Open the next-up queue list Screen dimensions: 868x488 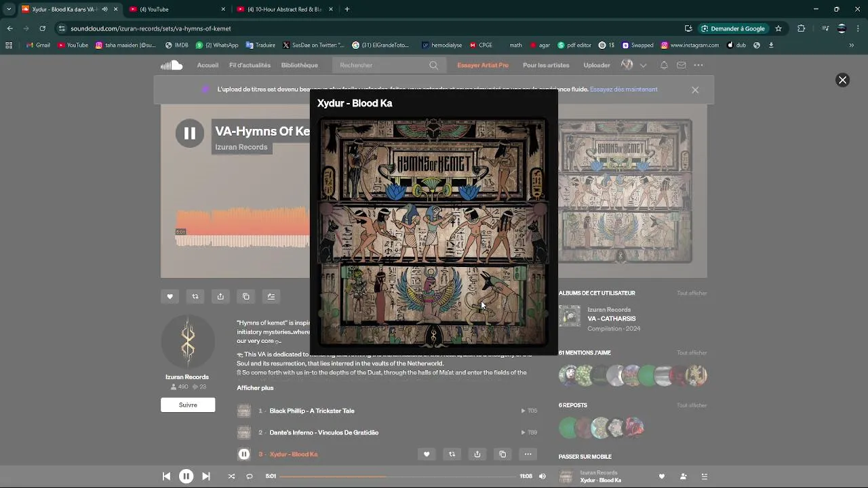click(x=704, y=476)
